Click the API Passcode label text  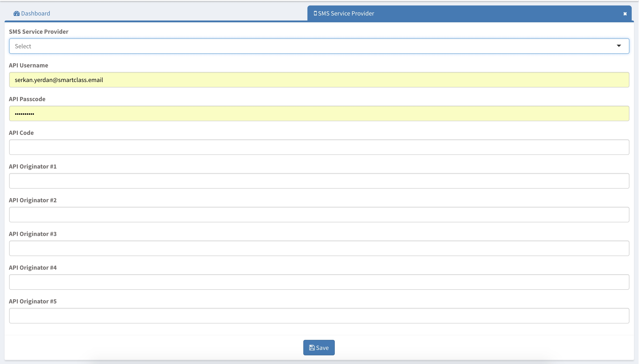pos(27,99)
